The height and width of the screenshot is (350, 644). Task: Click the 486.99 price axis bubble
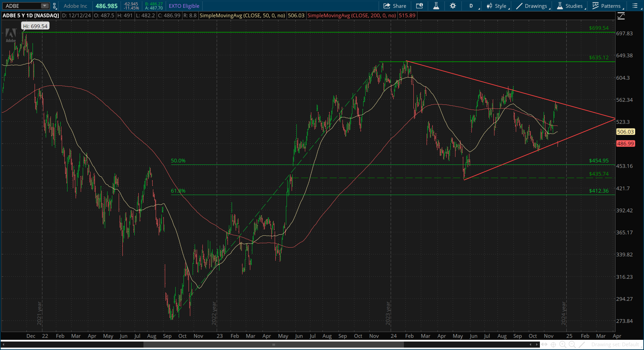[x=625, y=144]
